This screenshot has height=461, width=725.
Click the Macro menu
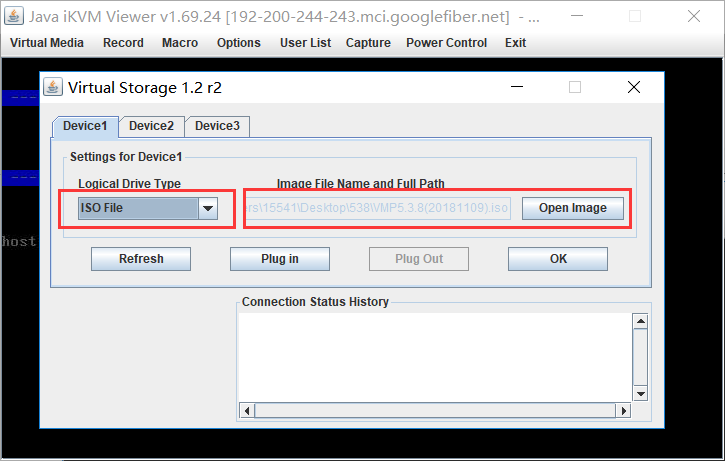click(x=180, y=43)
